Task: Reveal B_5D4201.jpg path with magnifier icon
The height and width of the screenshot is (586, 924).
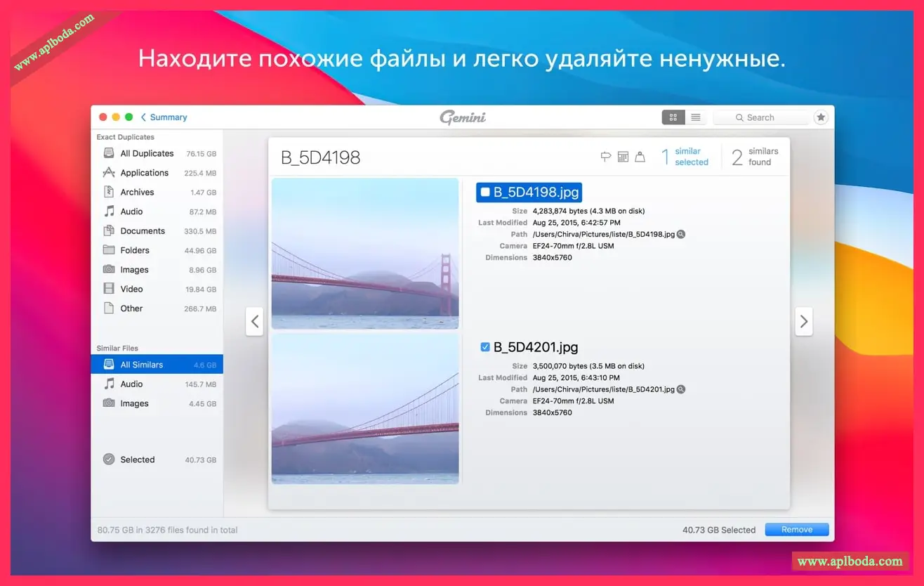Action: pos(681,389)
